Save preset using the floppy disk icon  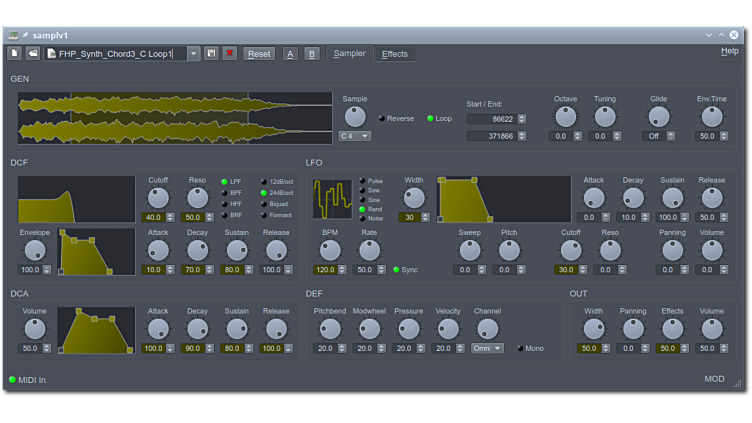[211, 53]
